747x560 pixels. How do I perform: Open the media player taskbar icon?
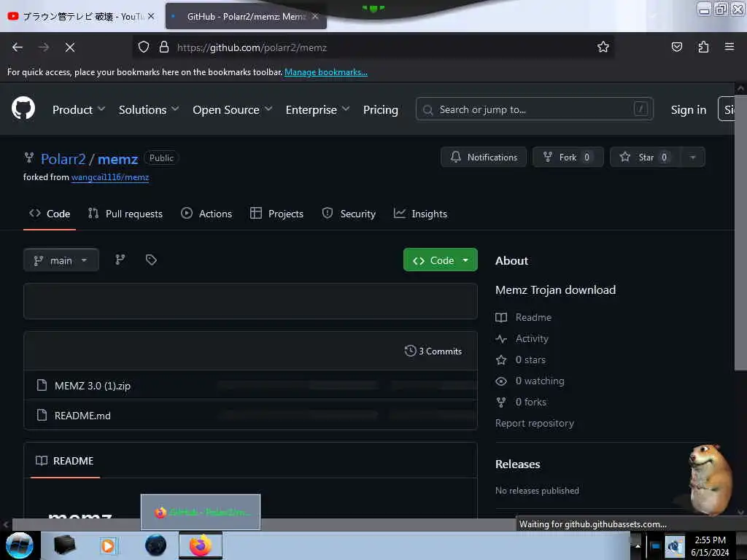pyautogui.click(x=108, y=545)
